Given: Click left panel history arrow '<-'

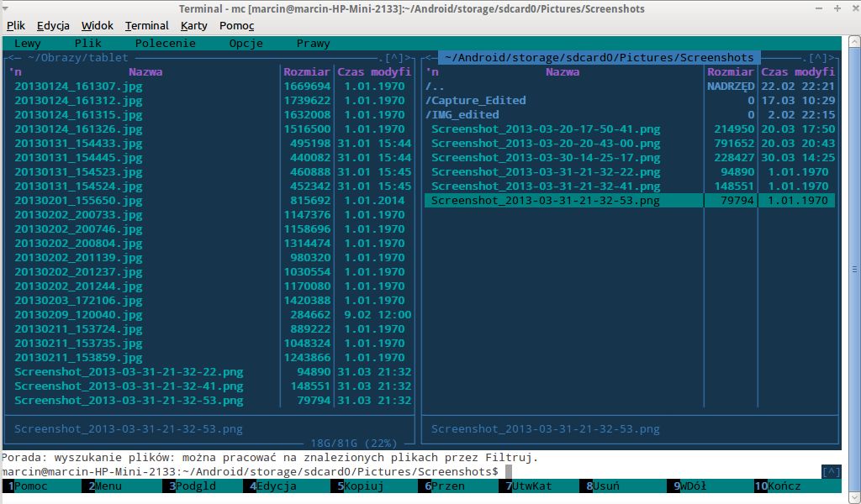Looking at the screenshot, I should tap(14, 58).
